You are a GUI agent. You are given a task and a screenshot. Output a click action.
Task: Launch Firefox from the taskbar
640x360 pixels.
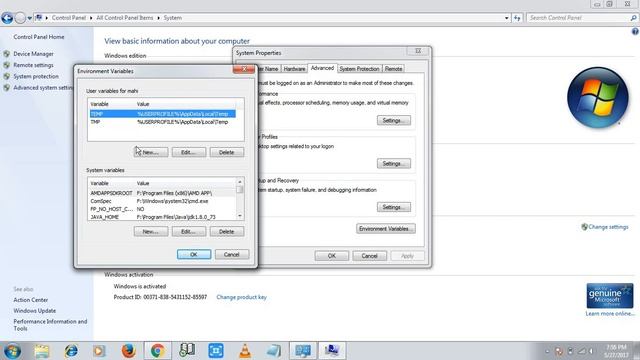[x=128, y=351]
